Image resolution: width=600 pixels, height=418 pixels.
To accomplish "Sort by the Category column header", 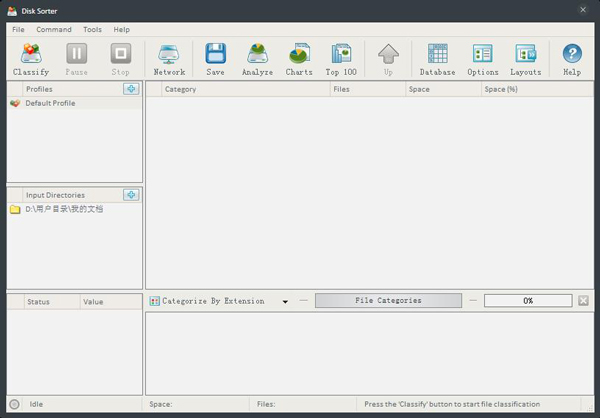I will [x=246, y=89].
